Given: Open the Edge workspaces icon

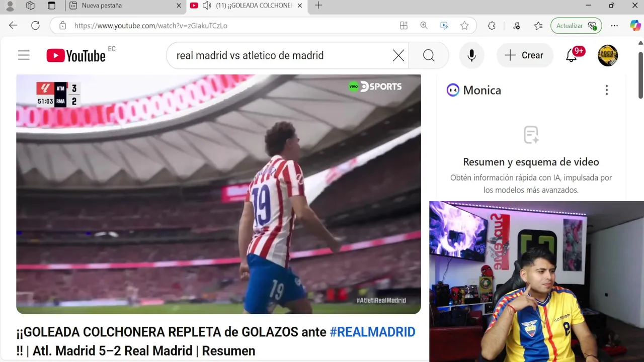Looking at the screenshot, I should click(x=30, y=6).
